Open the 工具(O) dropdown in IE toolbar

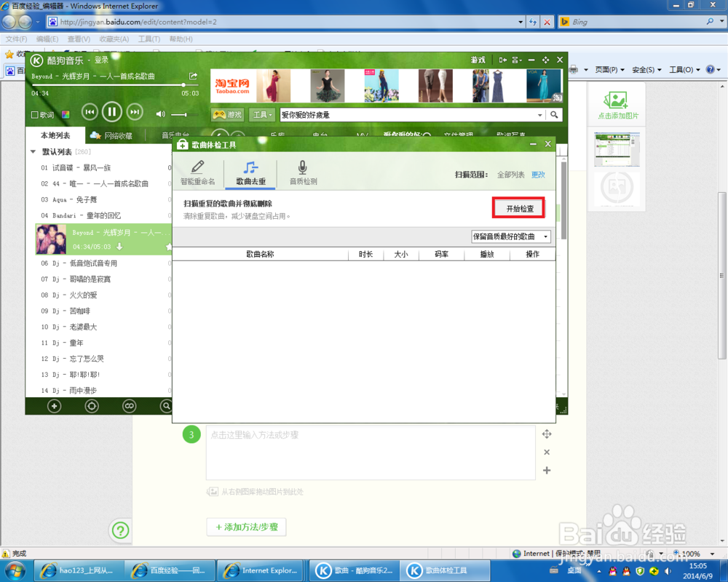coord(684,70)
